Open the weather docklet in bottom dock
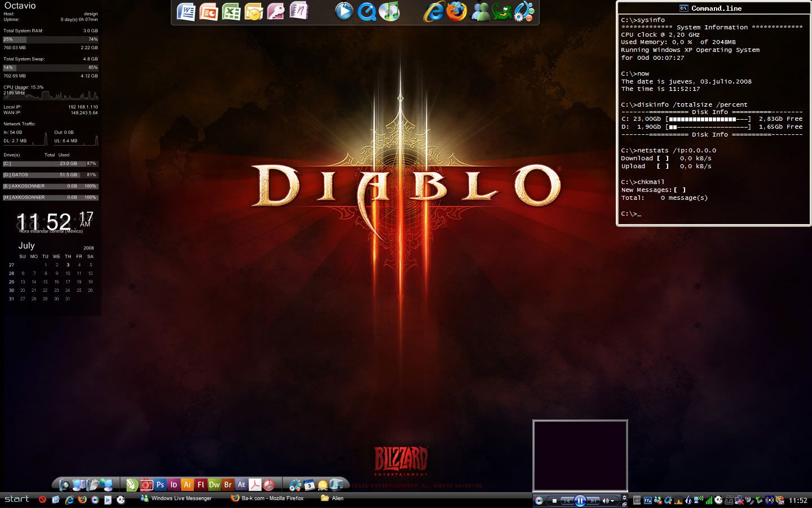Image resolution: width=812 pixels, height=508 pixels. pyautogui.click(x=323, y=485)
